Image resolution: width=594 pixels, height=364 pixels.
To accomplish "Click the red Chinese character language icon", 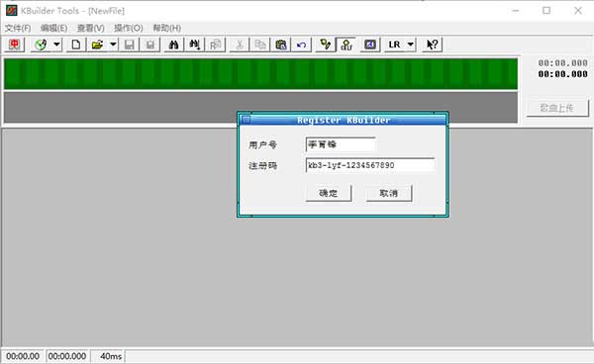I will 15,45.
